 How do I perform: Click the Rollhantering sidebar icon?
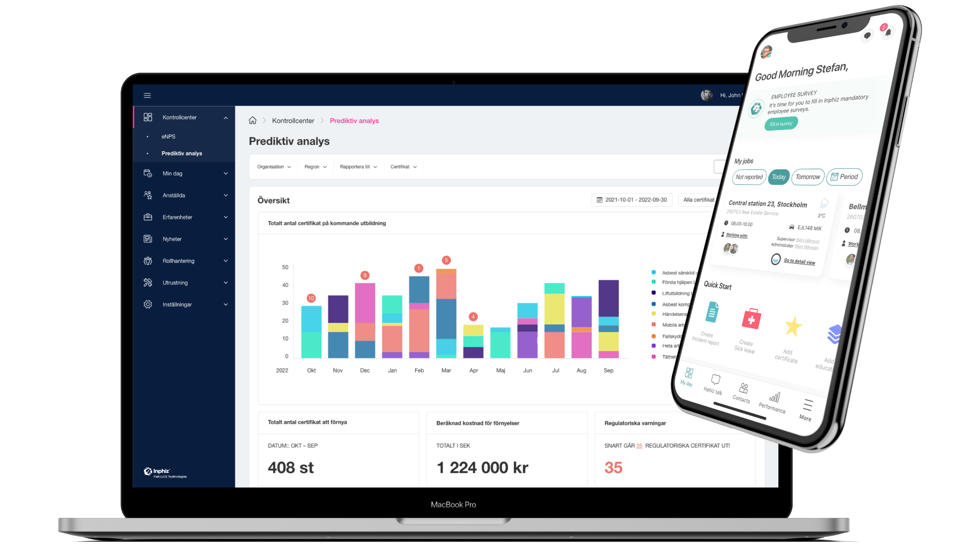coord(148,260)
